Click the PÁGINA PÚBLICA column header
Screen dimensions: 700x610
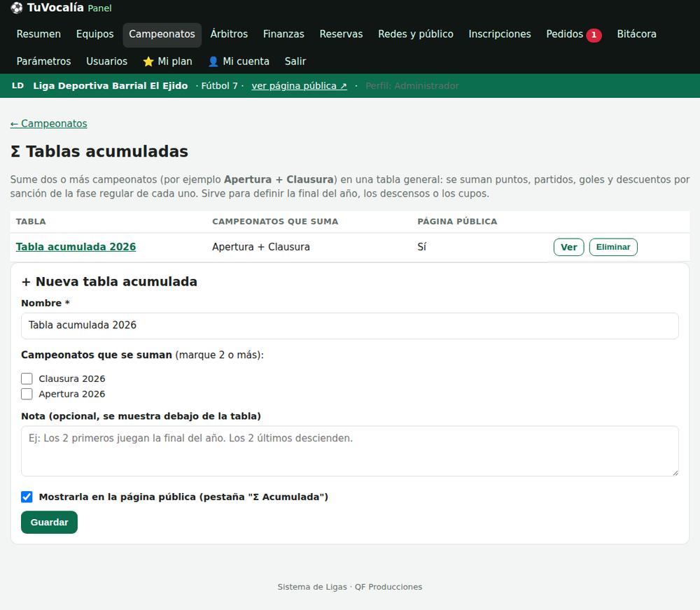[457, 222]
